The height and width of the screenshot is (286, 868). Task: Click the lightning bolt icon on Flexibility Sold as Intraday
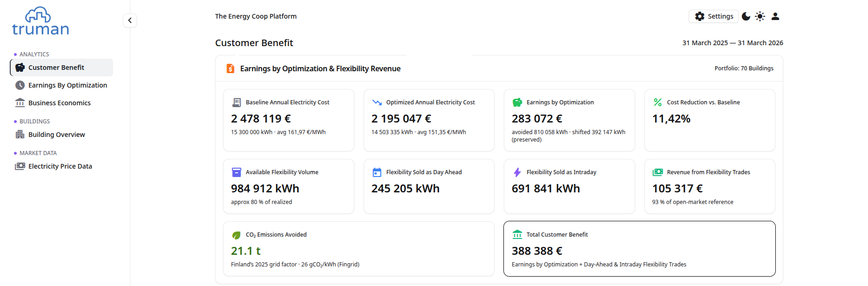pos(517,172)
